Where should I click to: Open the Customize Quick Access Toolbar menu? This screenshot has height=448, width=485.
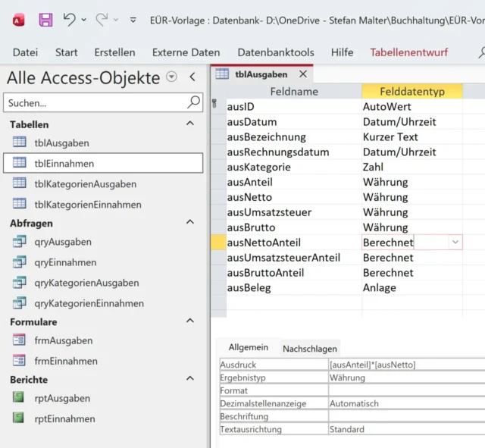pos(133,20)
